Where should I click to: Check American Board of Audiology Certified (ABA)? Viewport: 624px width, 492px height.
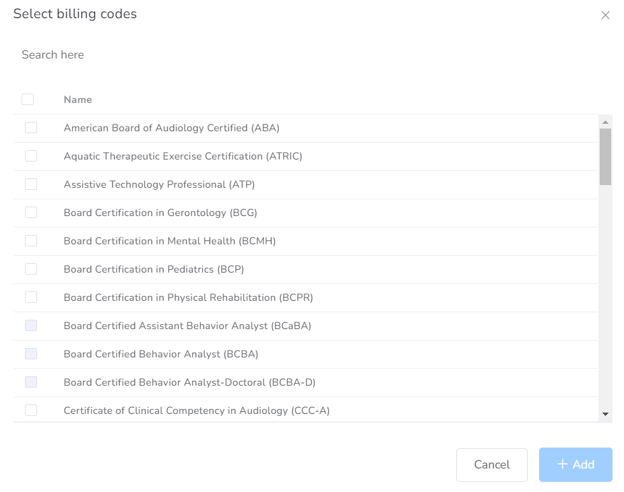pos(31,128)
